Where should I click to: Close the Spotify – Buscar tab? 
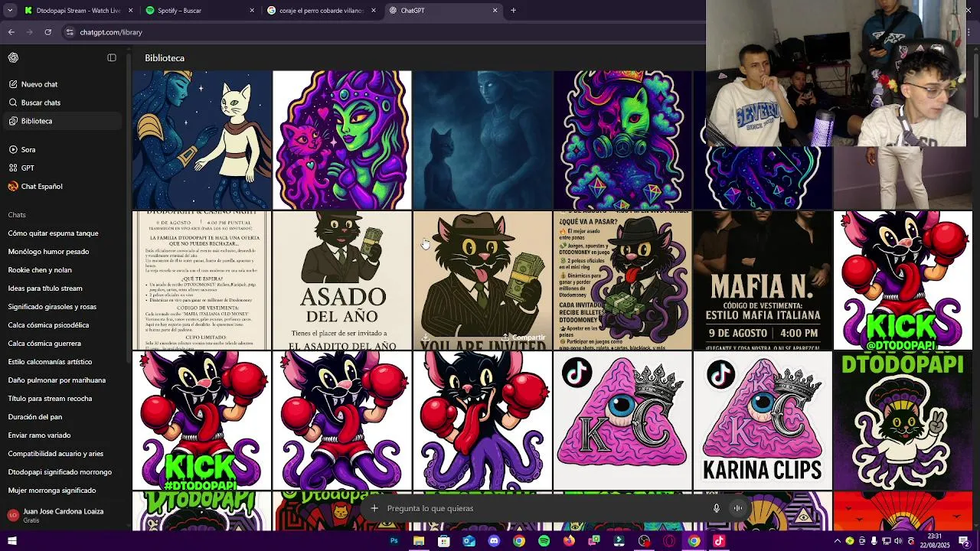252,11
